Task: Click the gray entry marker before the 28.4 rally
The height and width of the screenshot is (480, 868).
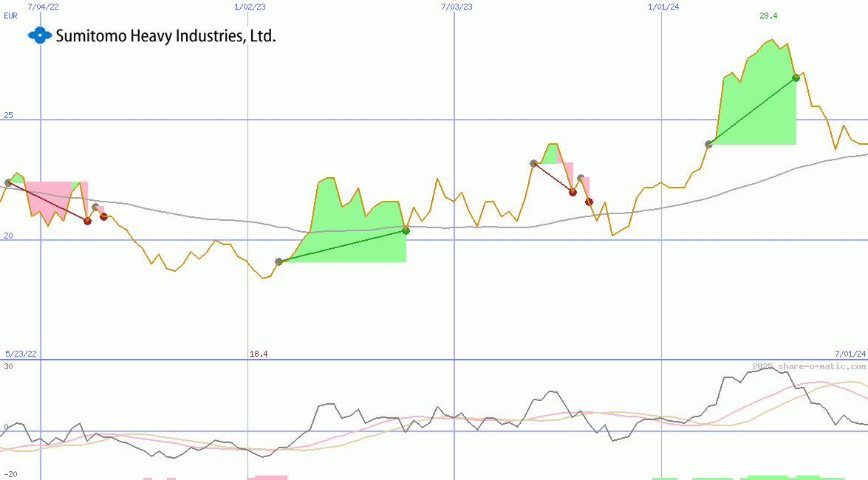Action: pyautogui.click(x=709, y=145)
